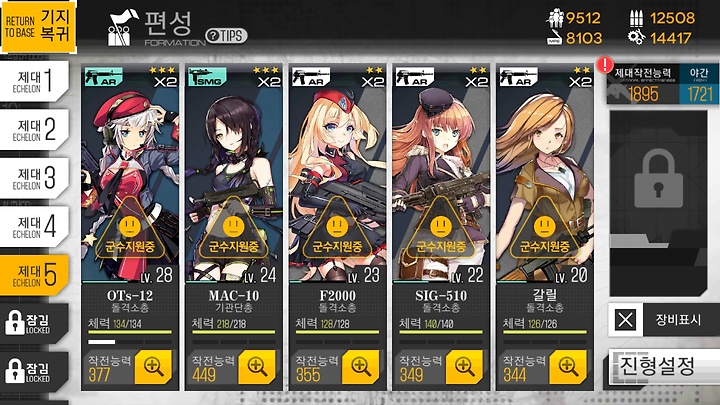This screenshot has height=405, width=720.
Task: Select the OTs-12 character portrait
Action: (130, 174)
